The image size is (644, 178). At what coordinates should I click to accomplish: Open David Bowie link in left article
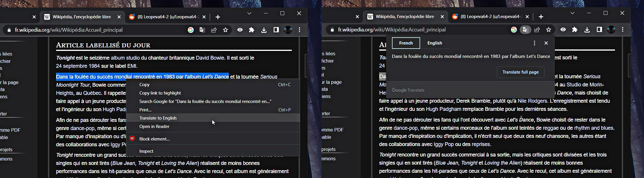pos(210,58)
